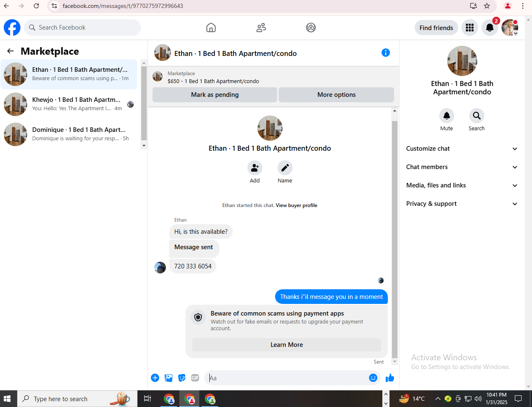Viewport: 532px width, 407px height.
Task: Open Windows notification center icon
Action: pyautogui.click(x=518, y=399)
